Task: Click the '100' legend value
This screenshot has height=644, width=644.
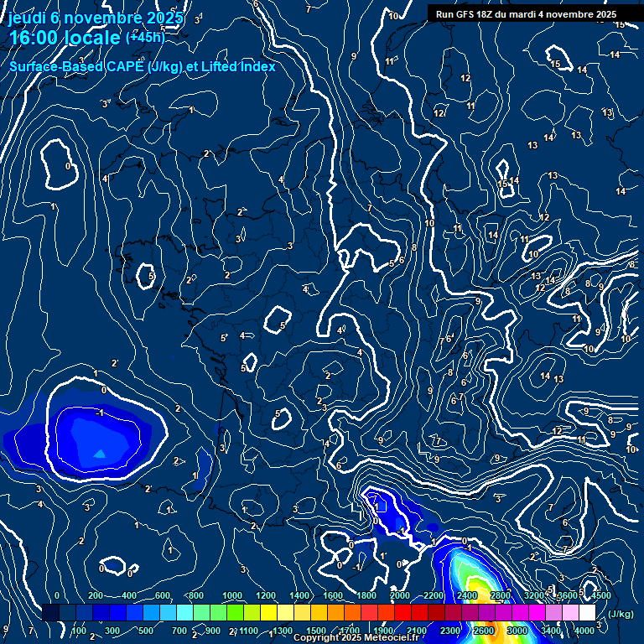Action: pyautogui.click(x=79, y=631)
